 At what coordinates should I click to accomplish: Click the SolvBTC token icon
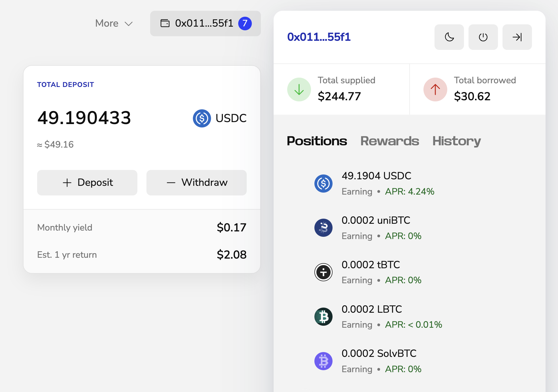coord(323,361)
